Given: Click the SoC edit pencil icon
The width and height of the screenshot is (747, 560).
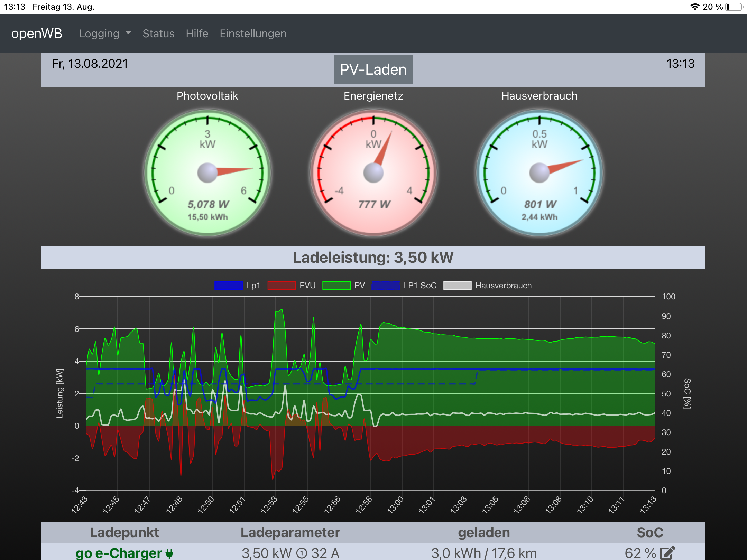Looking at the screenshot, I should pyautogui.click(x=667, y=552).
